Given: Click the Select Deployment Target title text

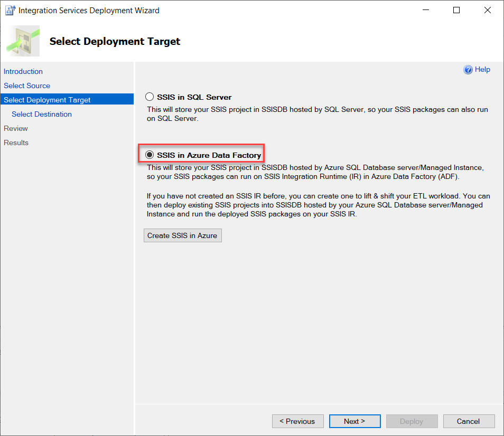Looking at the screenshot, I should pyautogui.click(x=115, y=41).
